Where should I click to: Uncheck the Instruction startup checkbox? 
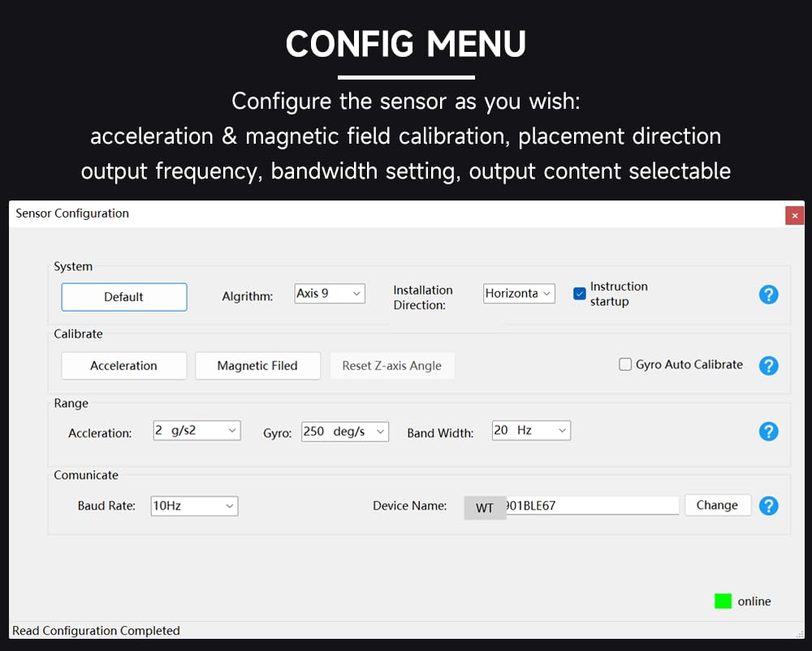(x=579, y=294)
